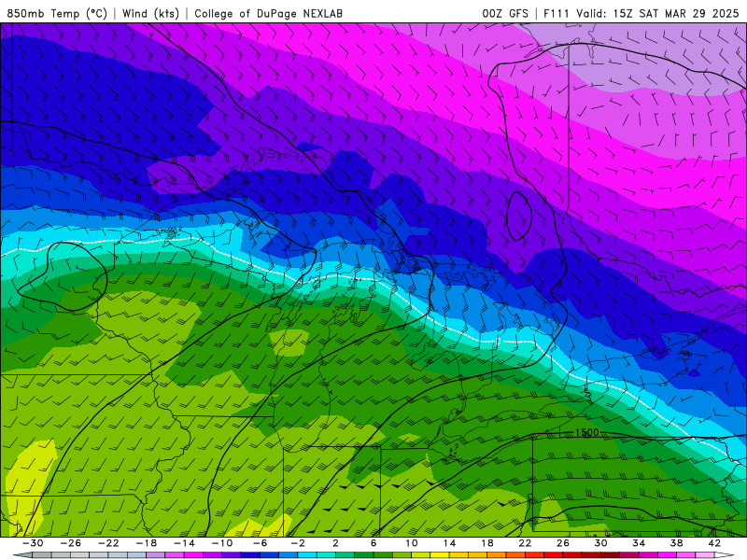Click the 6 colorbar tick label
747x560 pixels.
pos(373,543)
